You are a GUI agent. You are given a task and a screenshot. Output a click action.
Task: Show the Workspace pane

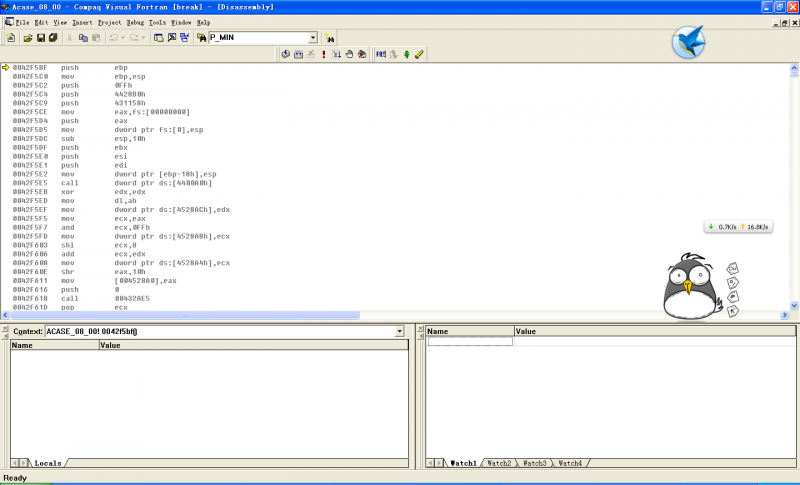coord(159,38)
